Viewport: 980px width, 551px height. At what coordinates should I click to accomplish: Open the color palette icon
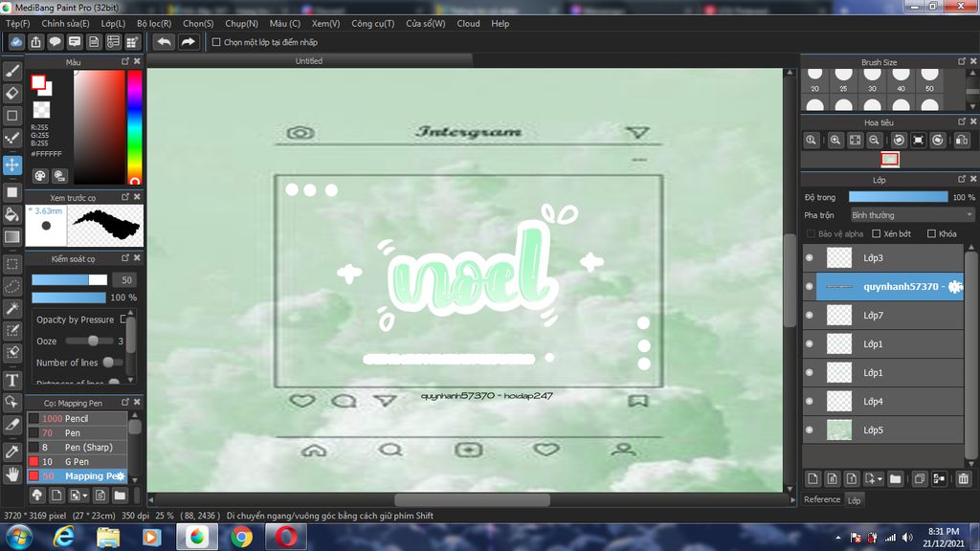[x=40, y=176]
